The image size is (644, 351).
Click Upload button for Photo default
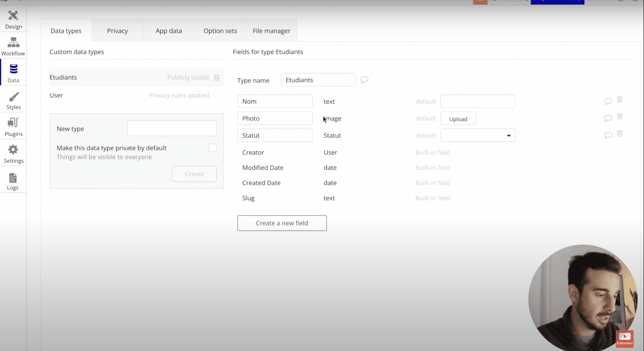(458, 119)
